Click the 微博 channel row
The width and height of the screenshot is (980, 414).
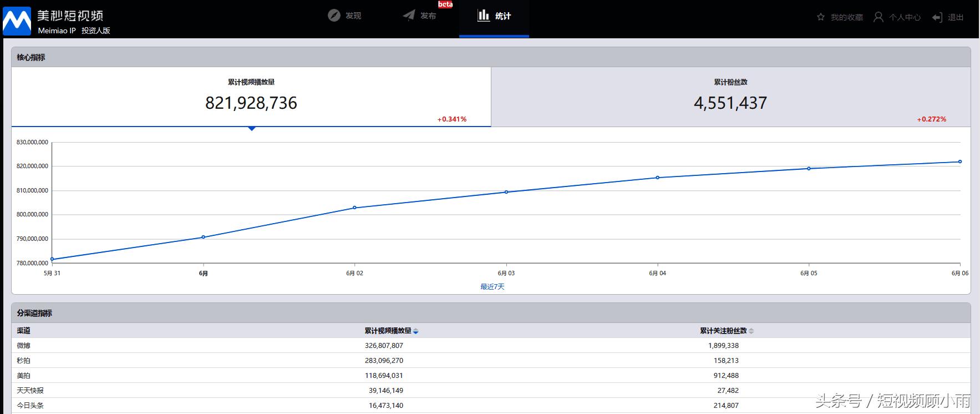pyautogui.click(x=24, y=345)
